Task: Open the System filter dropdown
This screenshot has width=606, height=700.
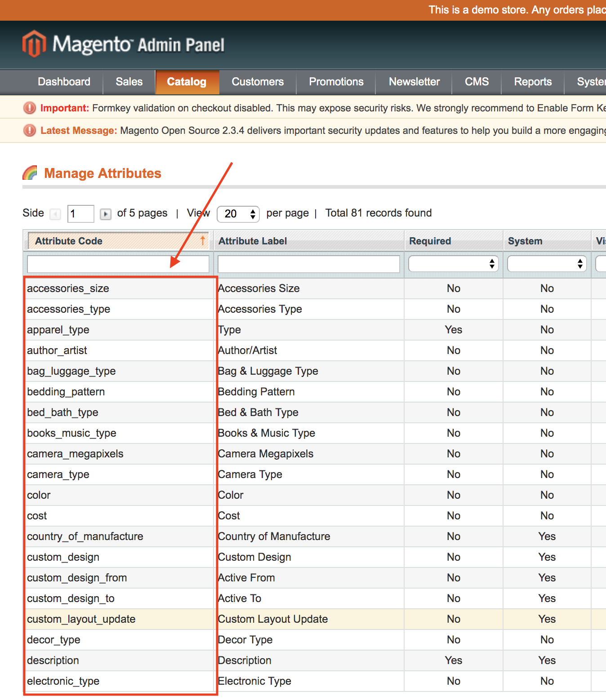Action: pos(547,264)
